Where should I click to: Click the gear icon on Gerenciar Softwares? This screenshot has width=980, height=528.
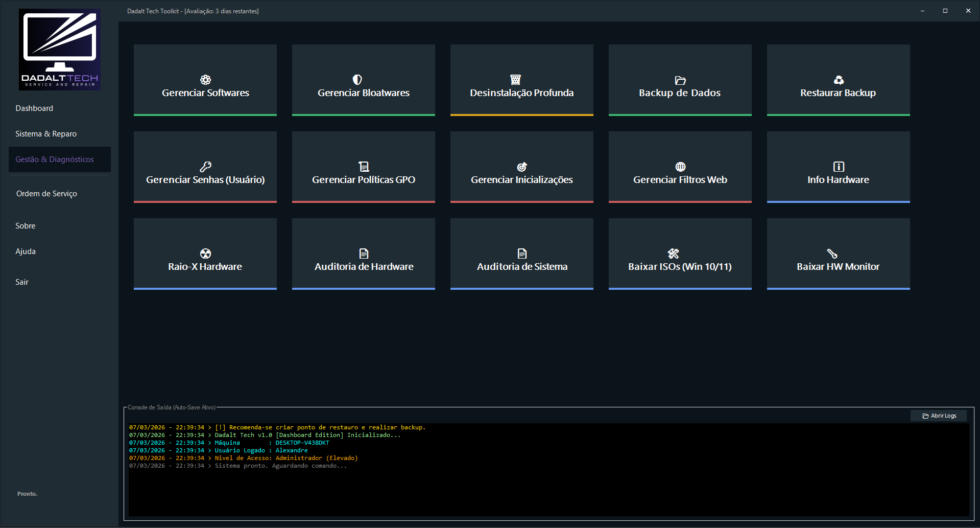click(205, 80)
